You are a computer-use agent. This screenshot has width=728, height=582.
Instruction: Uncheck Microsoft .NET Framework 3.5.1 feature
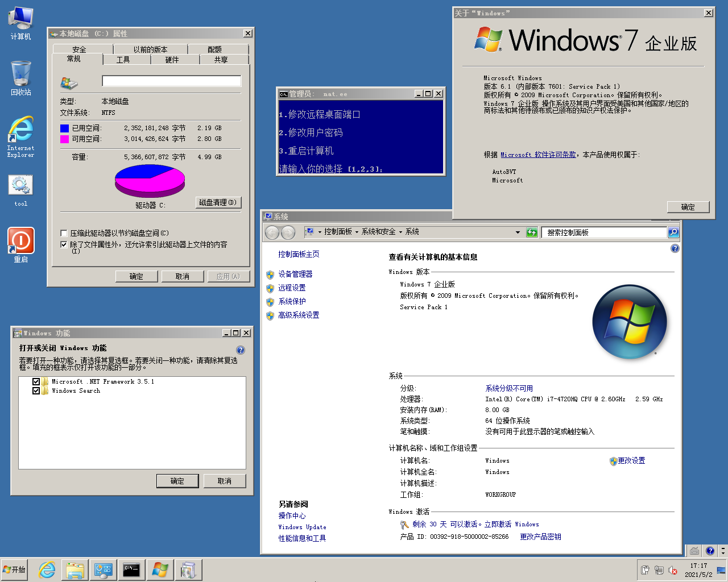[36, 382]
